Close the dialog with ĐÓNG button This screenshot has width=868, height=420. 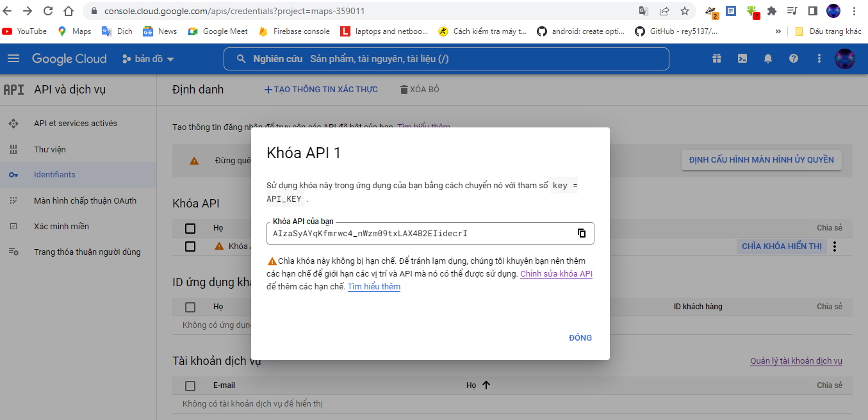[x=580, y=337]
